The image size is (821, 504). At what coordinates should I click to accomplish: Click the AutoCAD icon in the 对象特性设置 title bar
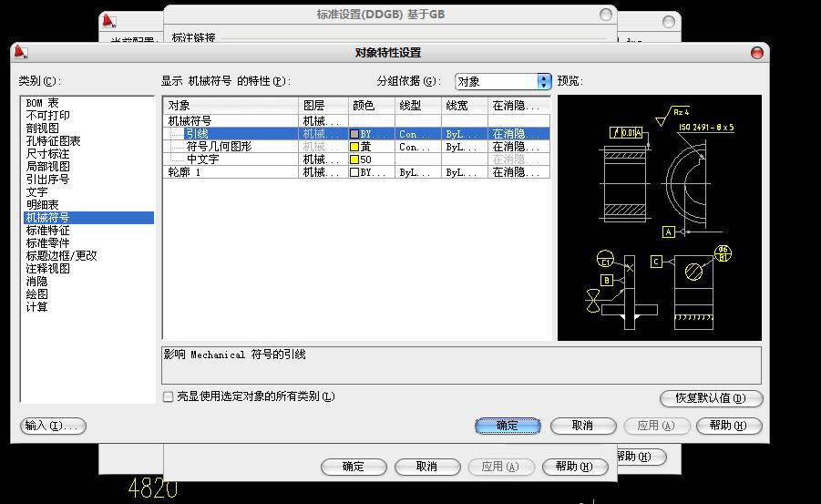point(20,52)
